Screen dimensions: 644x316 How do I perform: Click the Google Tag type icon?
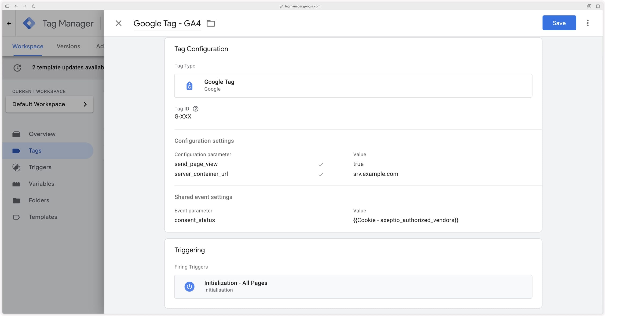click(x=189, y=85)
